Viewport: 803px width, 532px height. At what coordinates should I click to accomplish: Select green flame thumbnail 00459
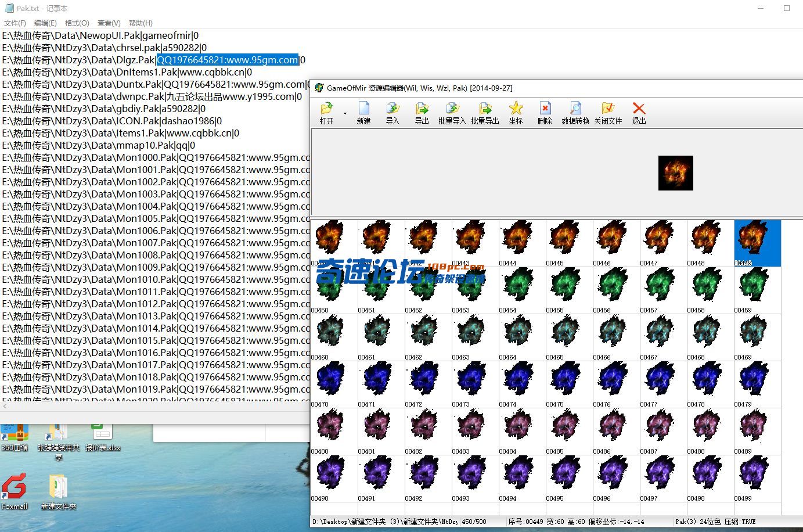pos(757,290)
